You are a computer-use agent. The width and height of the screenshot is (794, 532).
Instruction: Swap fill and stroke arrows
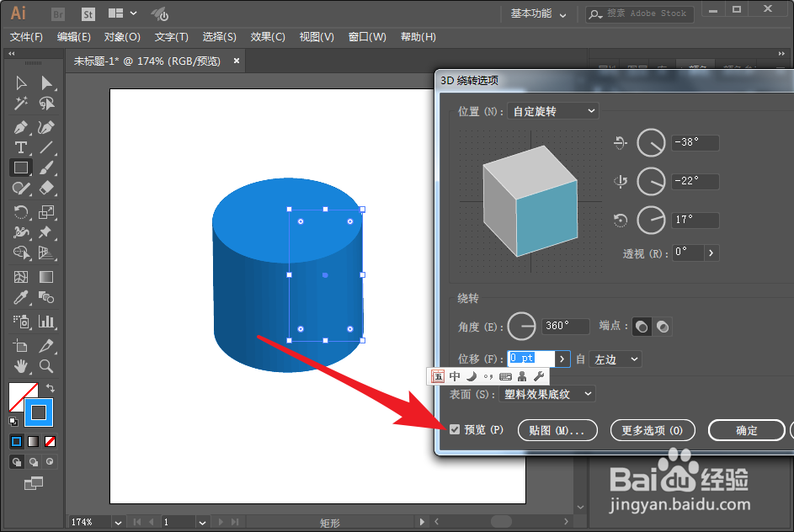pyautogui.click(x=51, y=388)
